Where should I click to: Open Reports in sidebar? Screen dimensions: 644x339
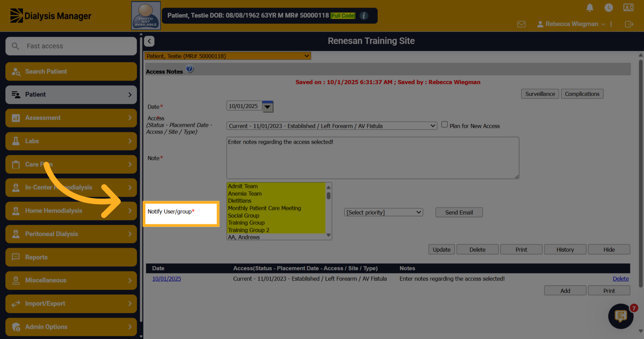(x=71, y=257)
